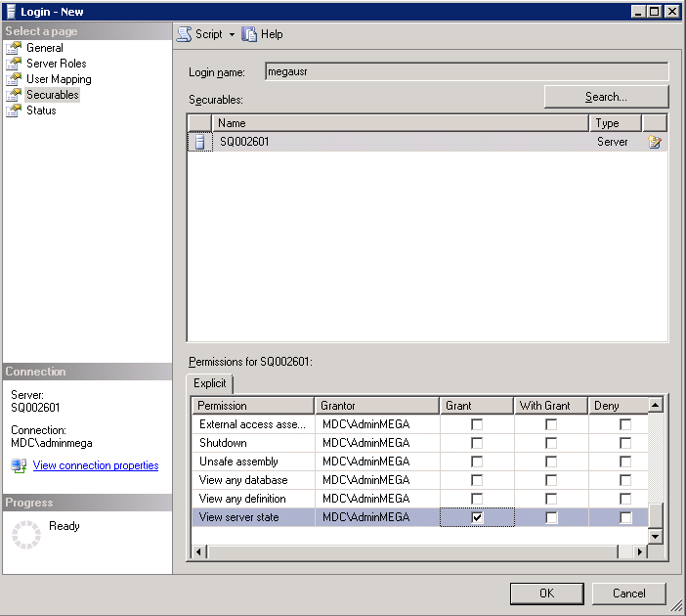This screenshot has width=686, height=616.
Task: Click the User Mapping page icon
Action: tap(15, 79)
